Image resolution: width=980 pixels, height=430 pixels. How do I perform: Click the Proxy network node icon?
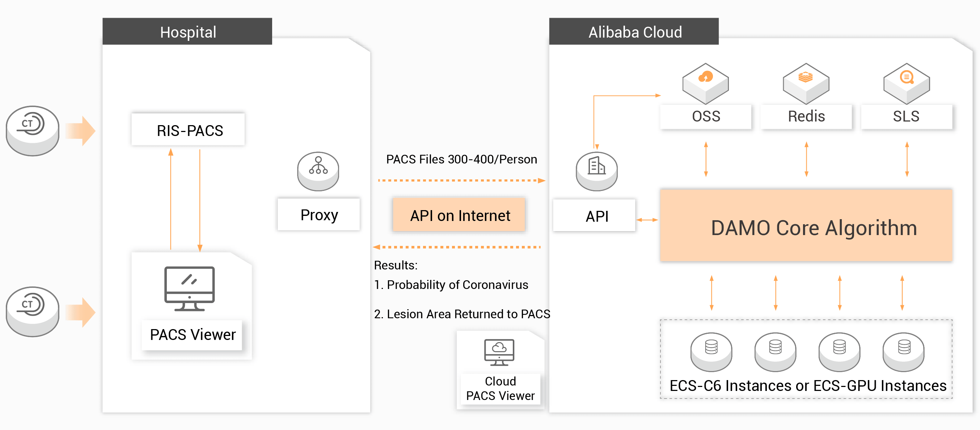pos(318,170)
